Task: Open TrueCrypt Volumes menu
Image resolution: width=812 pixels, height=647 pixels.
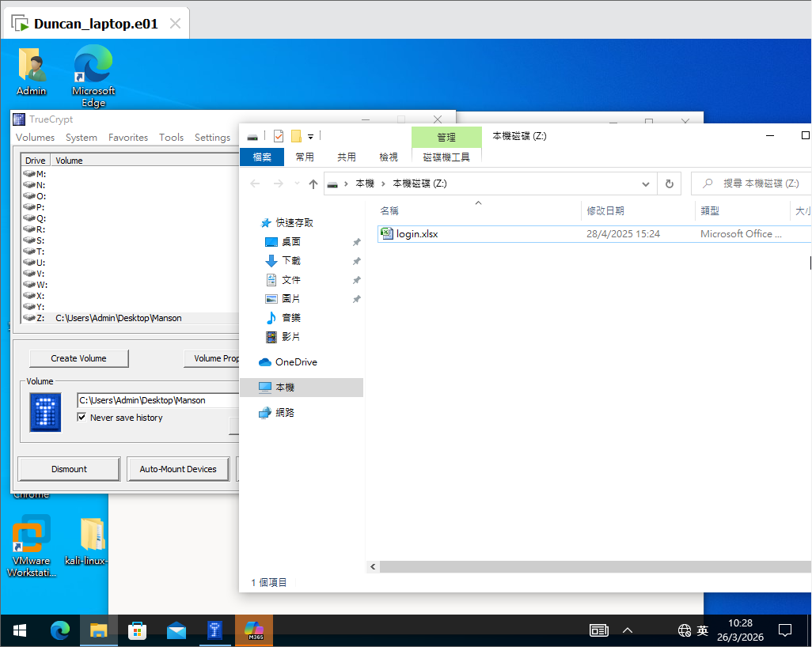Action: tap(35, 137)
